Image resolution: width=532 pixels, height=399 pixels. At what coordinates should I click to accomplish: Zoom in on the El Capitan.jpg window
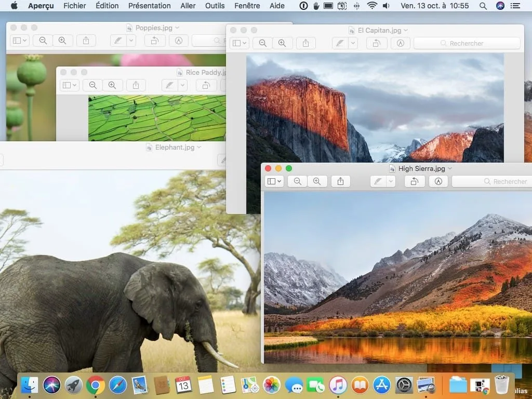282,43
